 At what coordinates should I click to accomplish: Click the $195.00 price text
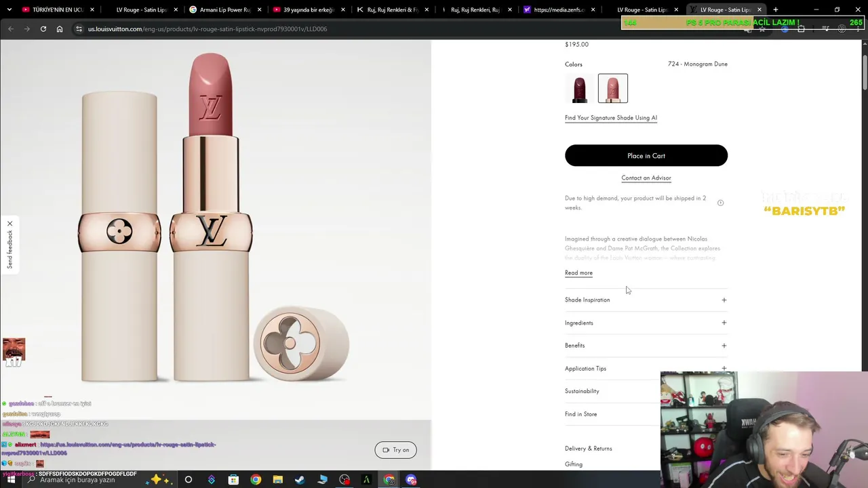(x=576, y=44)
